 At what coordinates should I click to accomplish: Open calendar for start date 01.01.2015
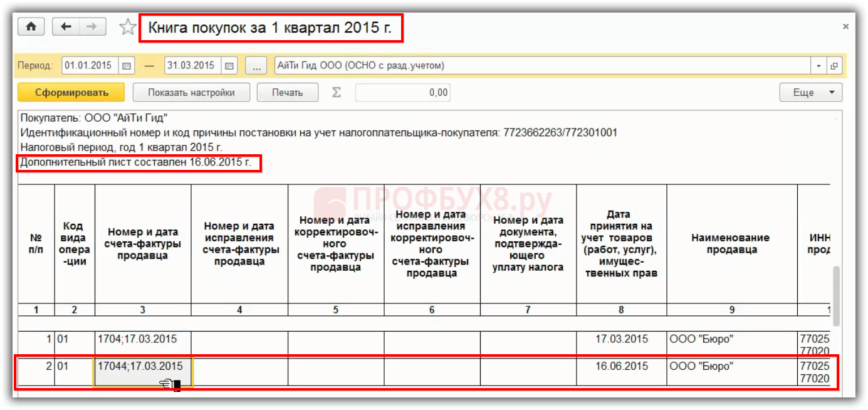point(126,66)
